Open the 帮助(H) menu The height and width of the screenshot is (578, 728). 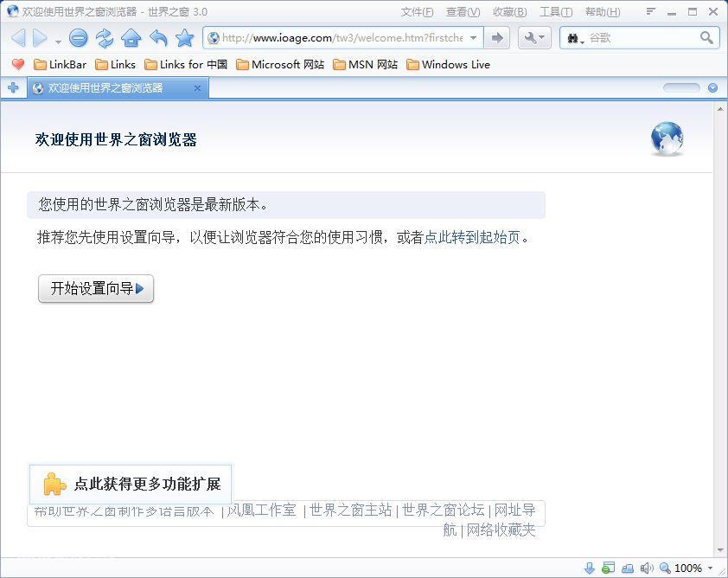click(602, 12)
